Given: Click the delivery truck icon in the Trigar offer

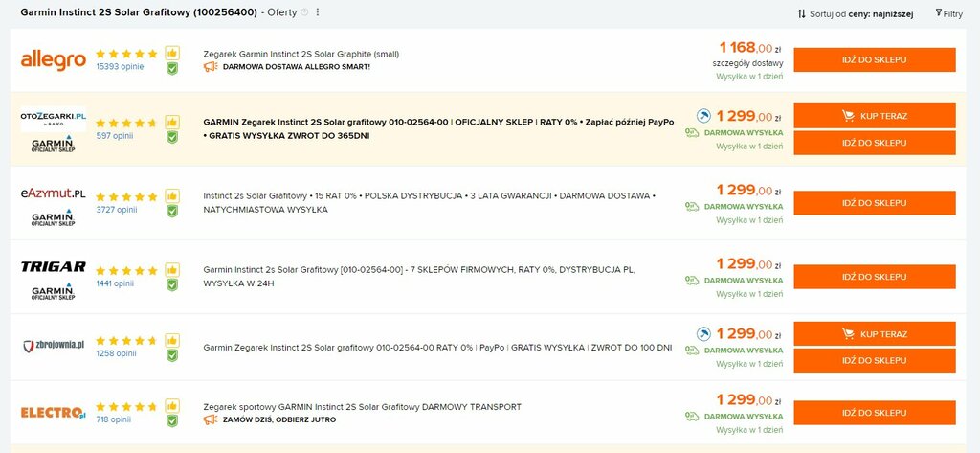Looking at the screenshot, I should (691, 280).
